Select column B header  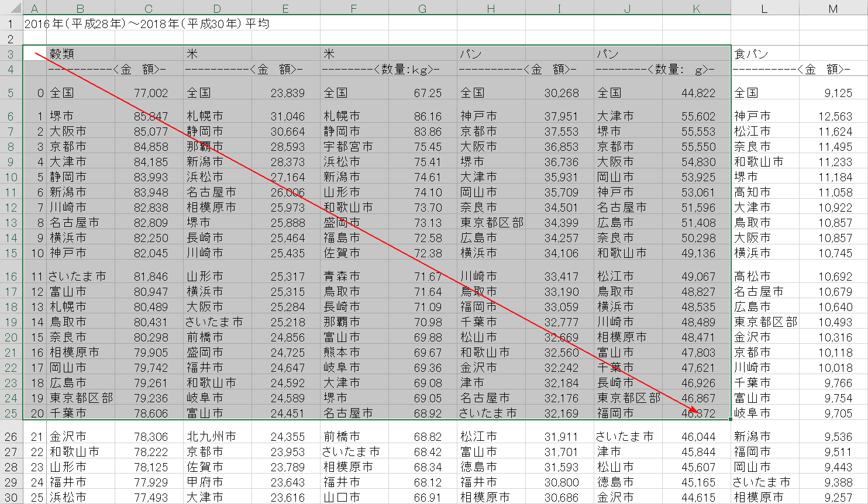[81, 8]
